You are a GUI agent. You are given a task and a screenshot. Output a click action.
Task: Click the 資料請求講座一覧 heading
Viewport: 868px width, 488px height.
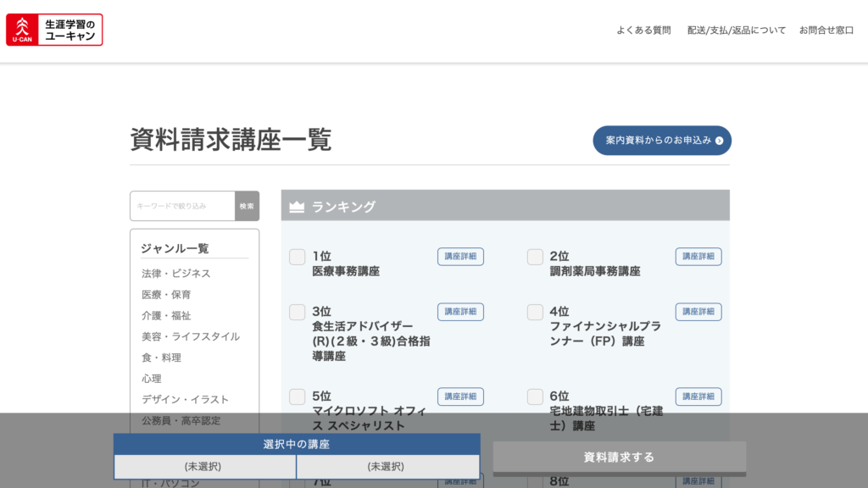231,140
